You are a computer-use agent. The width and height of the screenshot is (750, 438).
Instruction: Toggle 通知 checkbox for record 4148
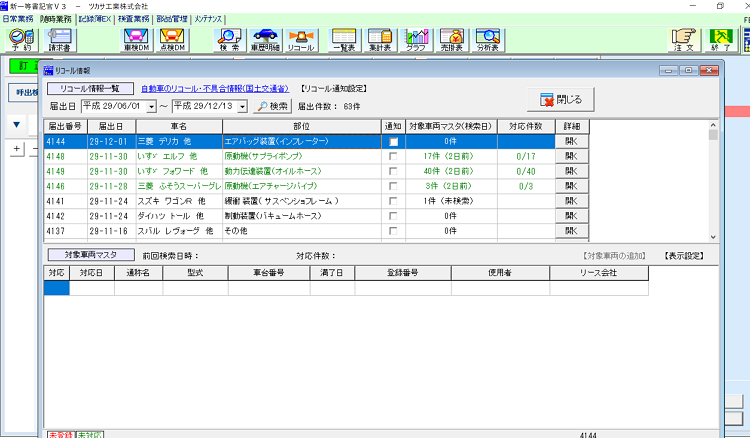pyautogui.click(x=393, y=156)
